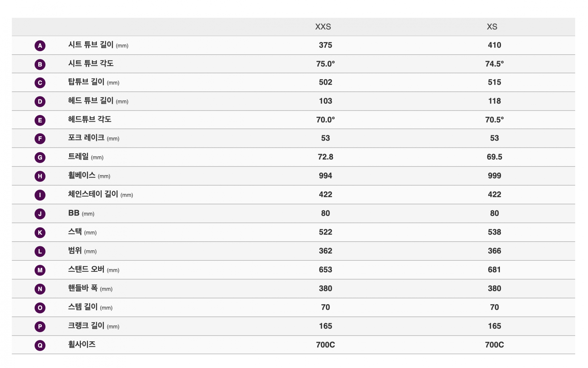Click the purple A marker icon
Viewport: 588px width, 368px height.
point(40,45)
